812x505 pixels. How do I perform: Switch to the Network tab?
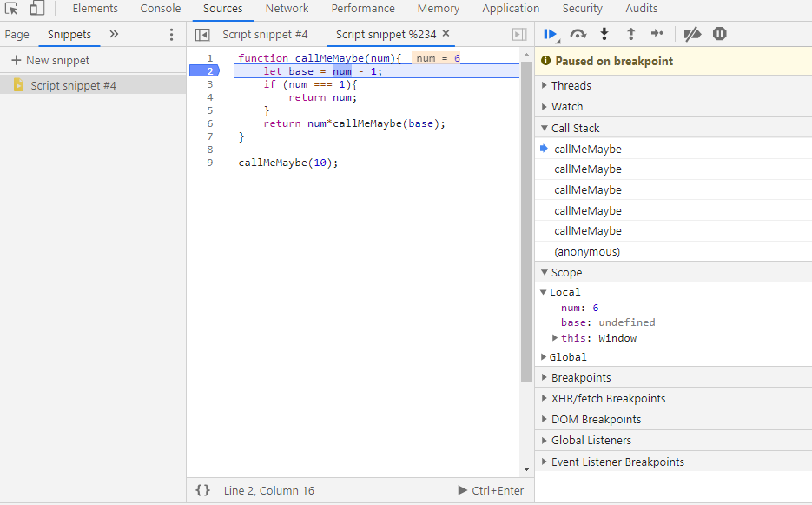pyautogui.click(x=287, y=9)
